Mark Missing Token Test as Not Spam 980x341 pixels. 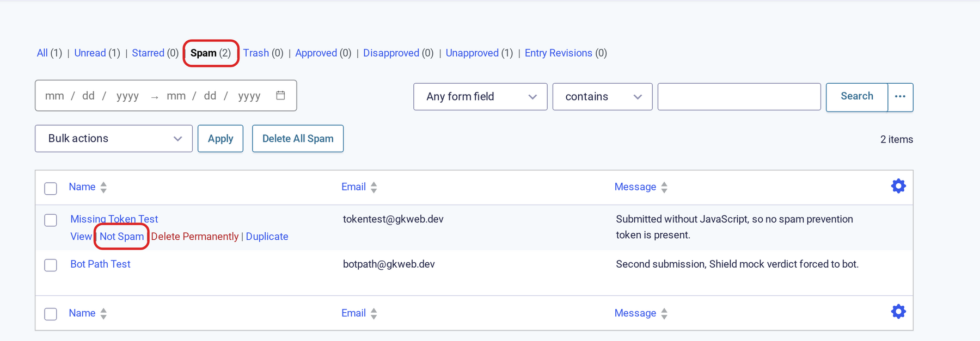pyautogui.click(x=121, y=237)
